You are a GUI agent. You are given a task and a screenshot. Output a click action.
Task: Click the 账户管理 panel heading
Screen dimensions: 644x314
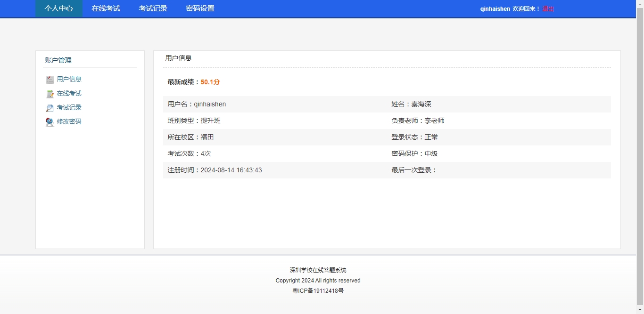(x=58, y=60)
